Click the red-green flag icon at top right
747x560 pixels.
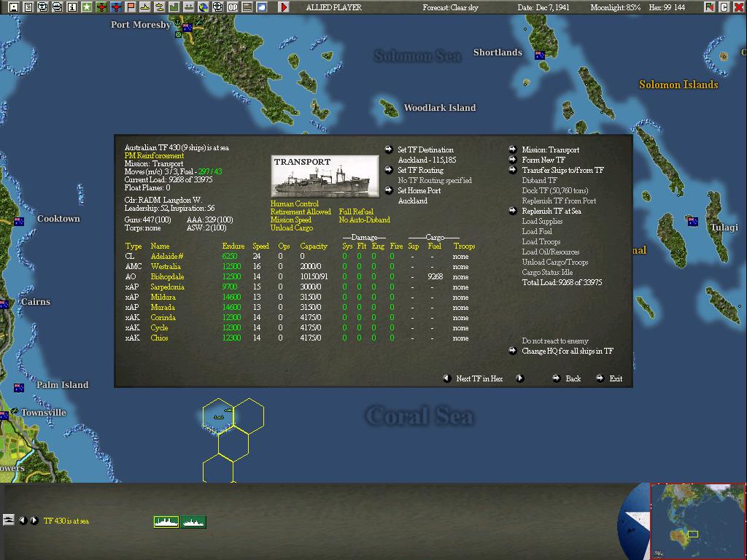click(x=709, y=7)
